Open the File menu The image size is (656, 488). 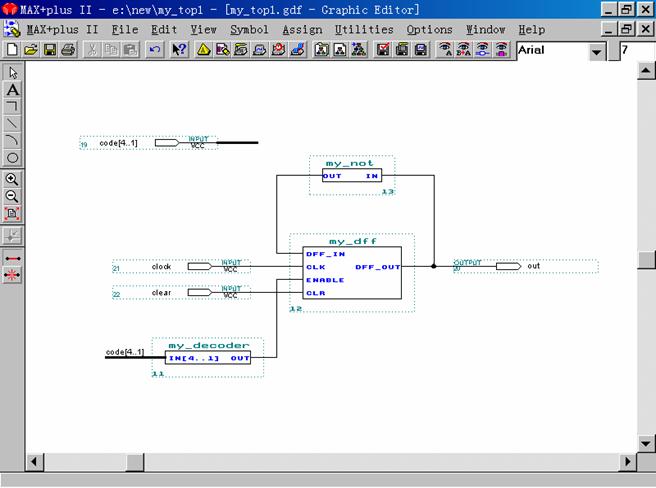tap(125, 30)
